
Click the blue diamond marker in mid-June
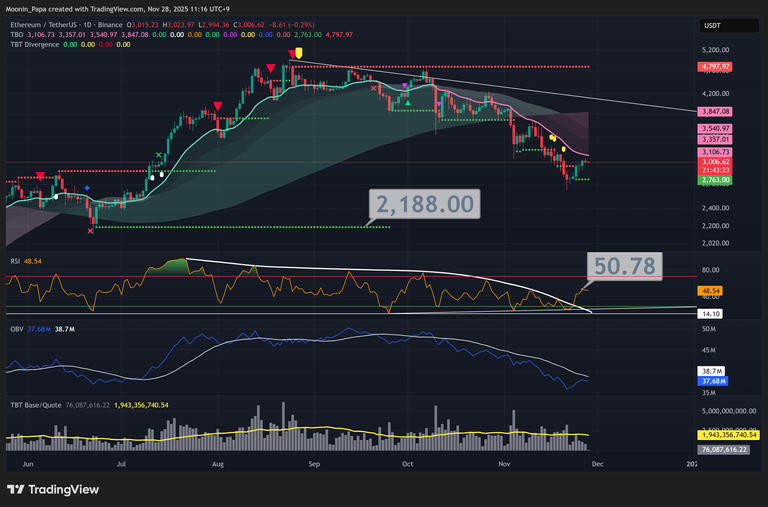click(x=88, y=188)
